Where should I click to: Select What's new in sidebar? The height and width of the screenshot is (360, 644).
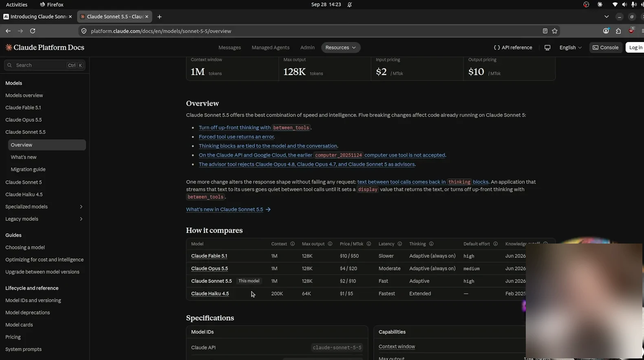[24, 157]
